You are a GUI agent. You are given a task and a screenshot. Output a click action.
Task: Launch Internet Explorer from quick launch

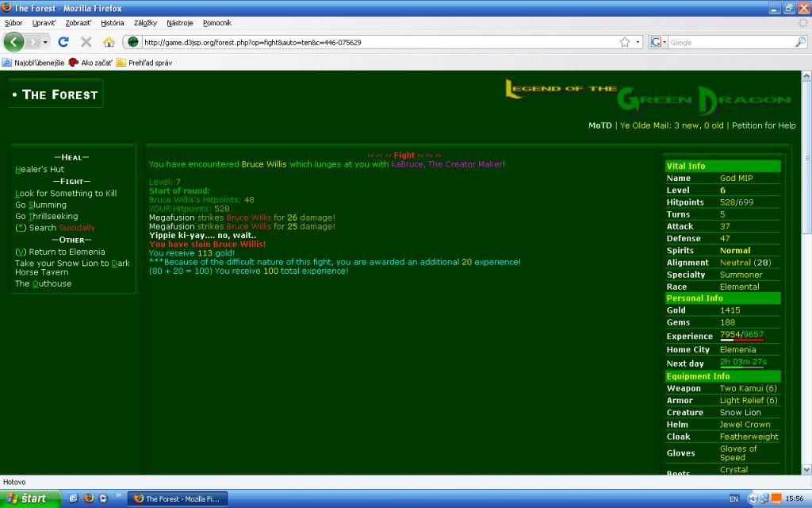pyautogui.click(x=74, y=498)
